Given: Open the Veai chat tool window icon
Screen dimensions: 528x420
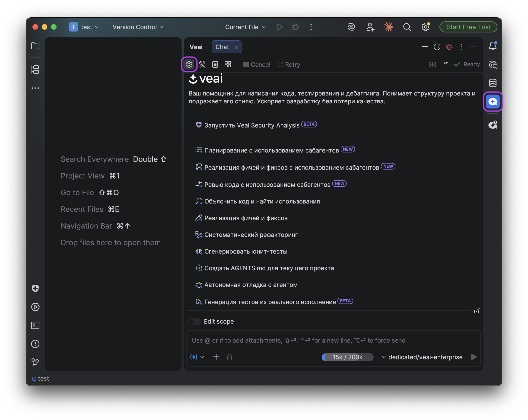Looking at the screenshot, I should point(493,102).
